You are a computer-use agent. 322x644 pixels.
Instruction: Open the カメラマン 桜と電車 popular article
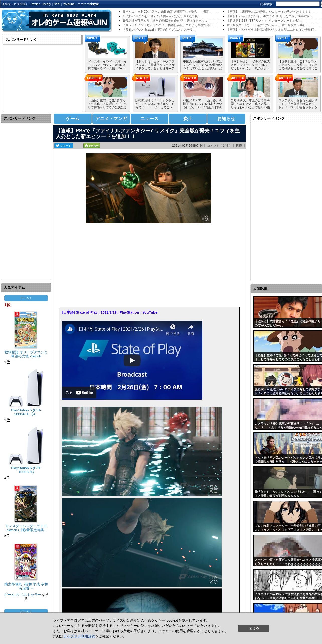point(287,414)
